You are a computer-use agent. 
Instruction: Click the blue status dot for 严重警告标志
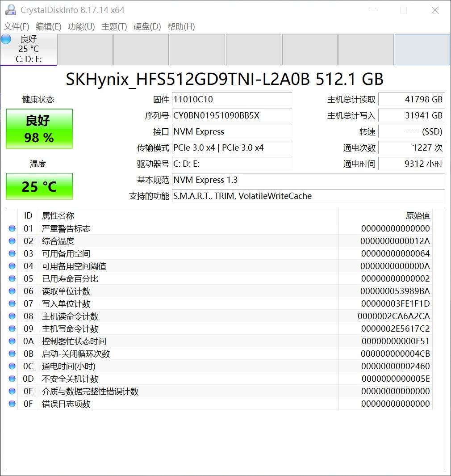12,228
